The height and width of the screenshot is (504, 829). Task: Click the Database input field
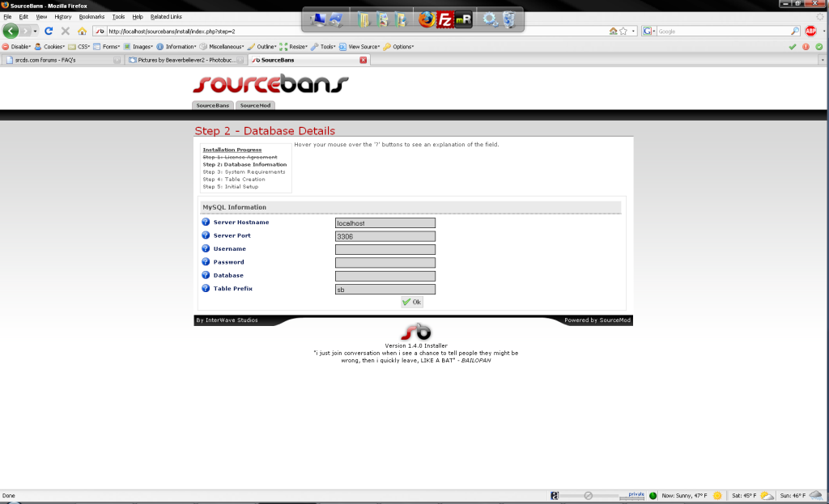pyautogui.click(x=385, y=276)
